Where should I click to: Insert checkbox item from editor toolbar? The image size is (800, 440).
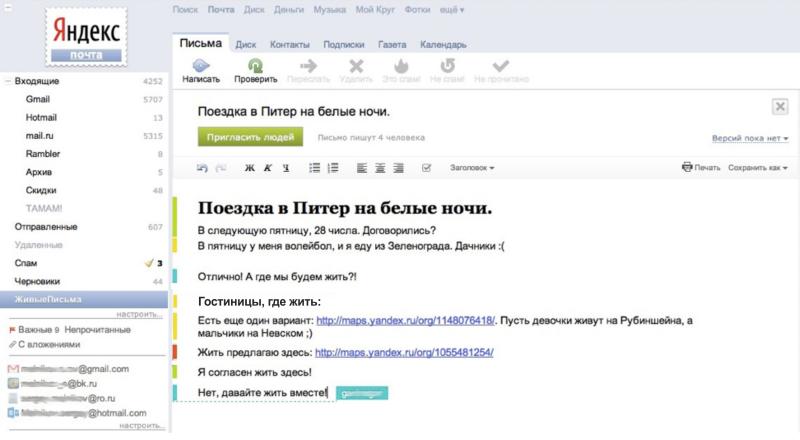click(x=427, y=167)
